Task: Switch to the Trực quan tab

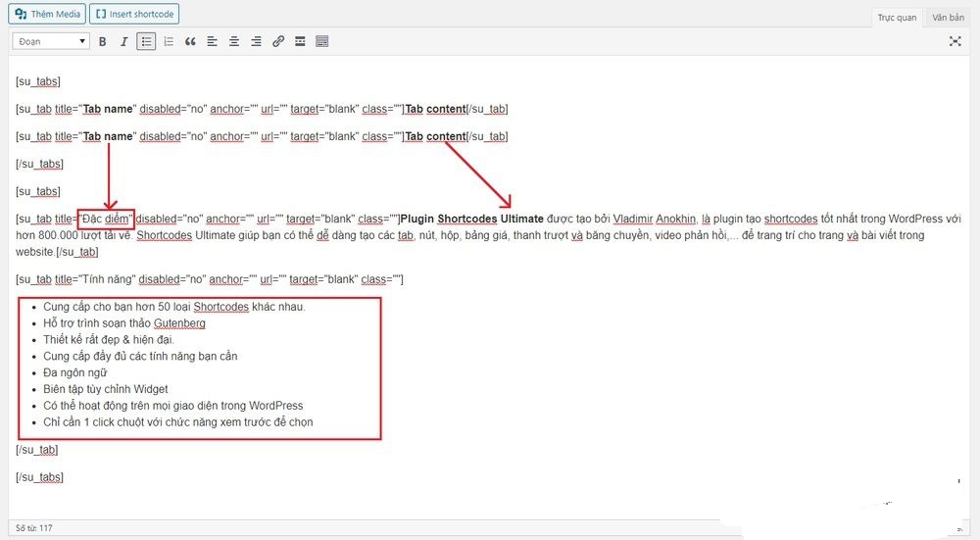Action: (897, 18)
